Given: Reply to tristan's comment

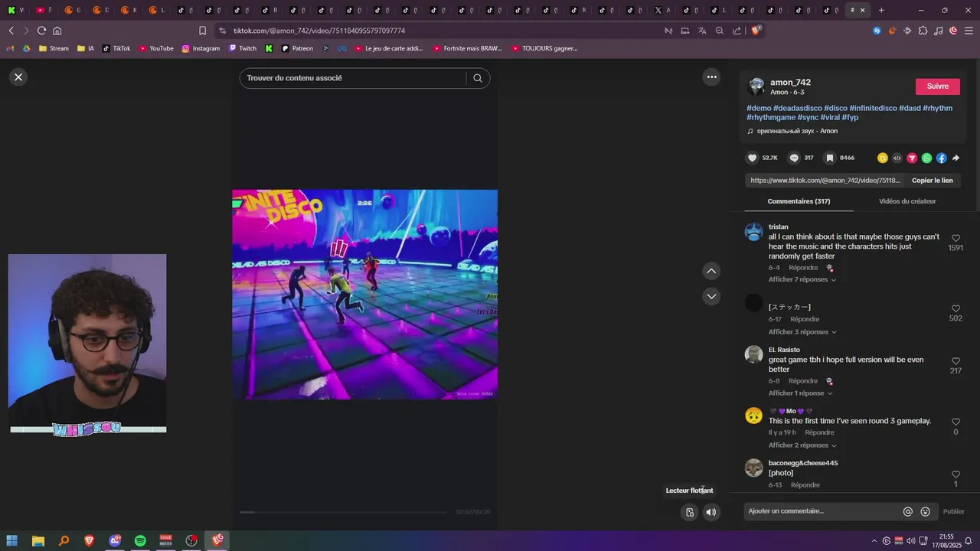Looking at the screenshot, I should pyautogui.click(x=803, y=268).
